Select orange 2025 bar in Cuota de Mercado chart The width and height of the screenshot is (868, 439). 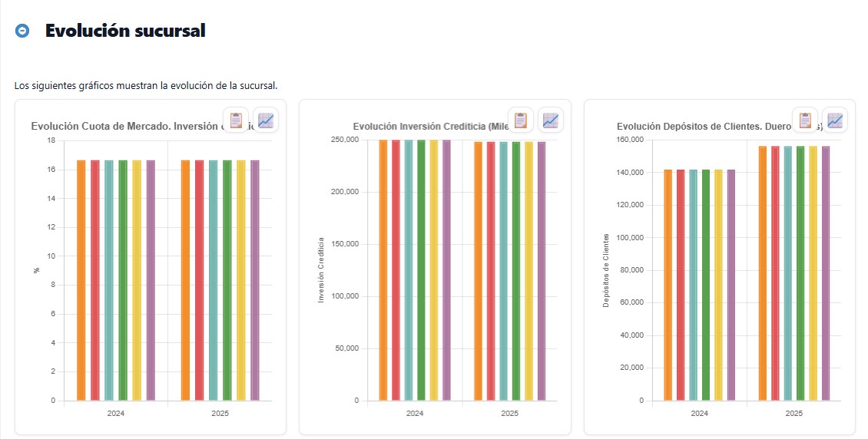(185, 280)
